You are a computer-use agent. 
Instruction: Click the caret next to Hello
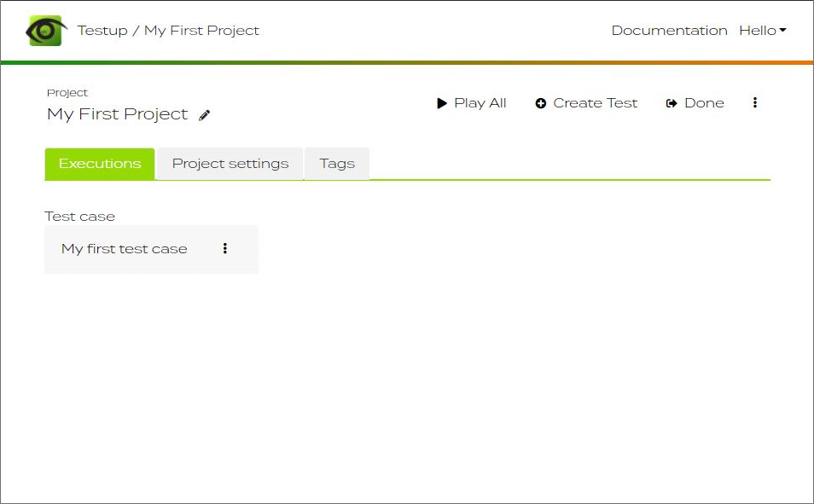pos(782,30)
